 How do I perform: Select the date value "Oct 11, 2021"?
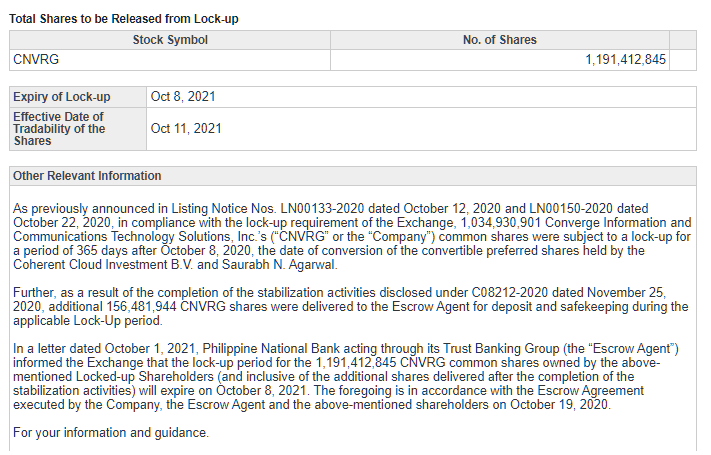coord(186,129)
